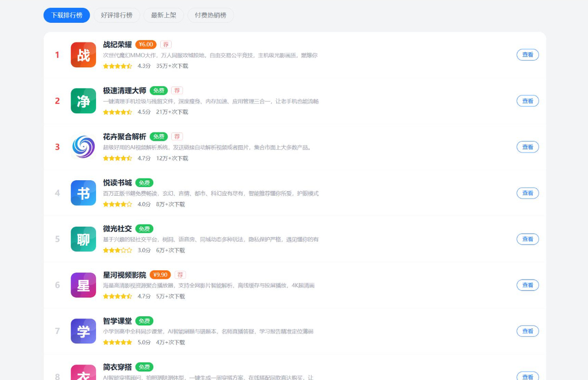Image resolution: width=588 pixels, height=380 pixels.
Task: Open the 极速清理大师 title link
Action: tap(125, 91)
